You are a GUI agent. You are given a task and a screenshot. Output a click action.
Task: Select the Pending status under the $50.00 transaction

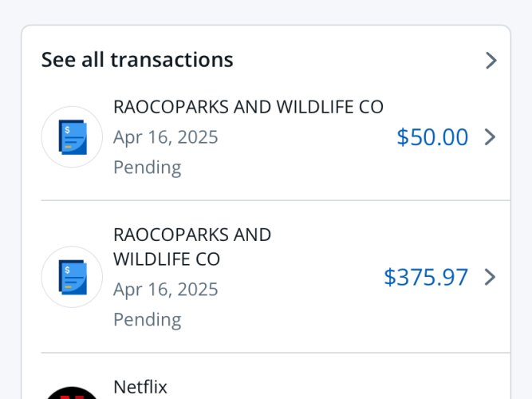click(x=148, y=168)
